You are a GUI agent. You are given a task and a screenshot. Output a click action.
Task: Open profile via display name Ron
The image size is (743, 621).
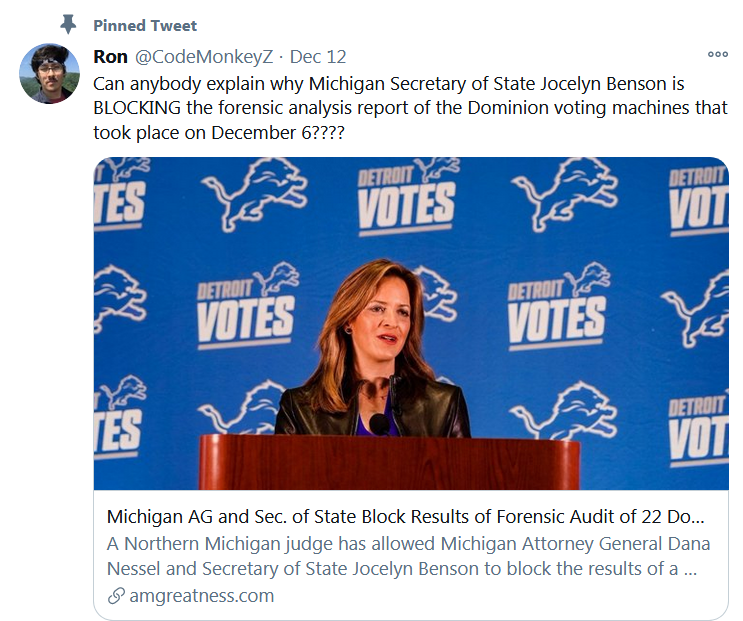point(110,57)
